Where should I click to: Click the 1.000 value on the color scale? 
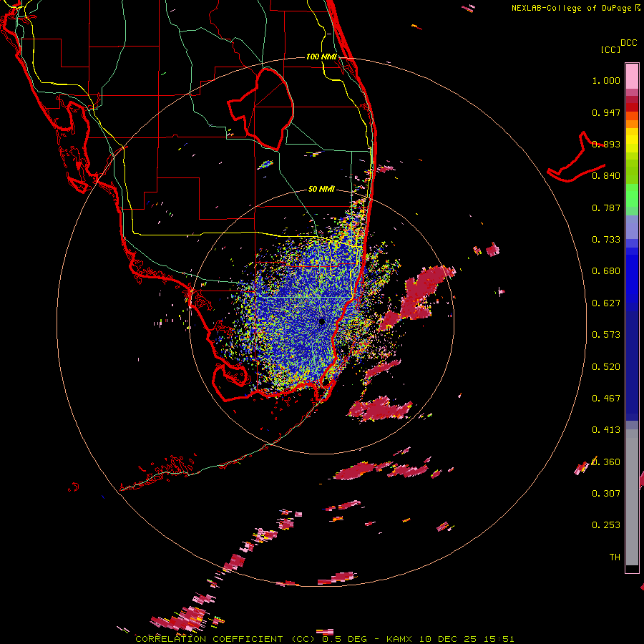606,81
